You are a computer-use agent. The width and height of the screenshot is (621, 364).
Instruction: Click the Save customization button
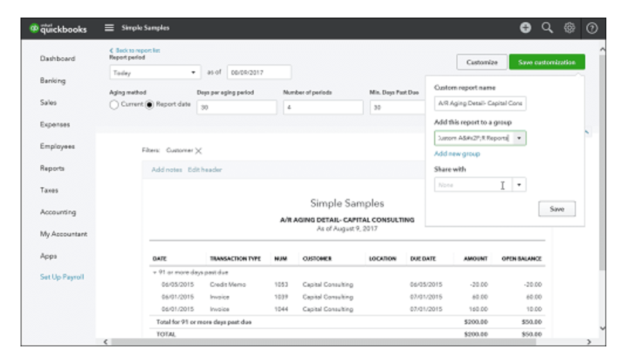coord(547,62)
